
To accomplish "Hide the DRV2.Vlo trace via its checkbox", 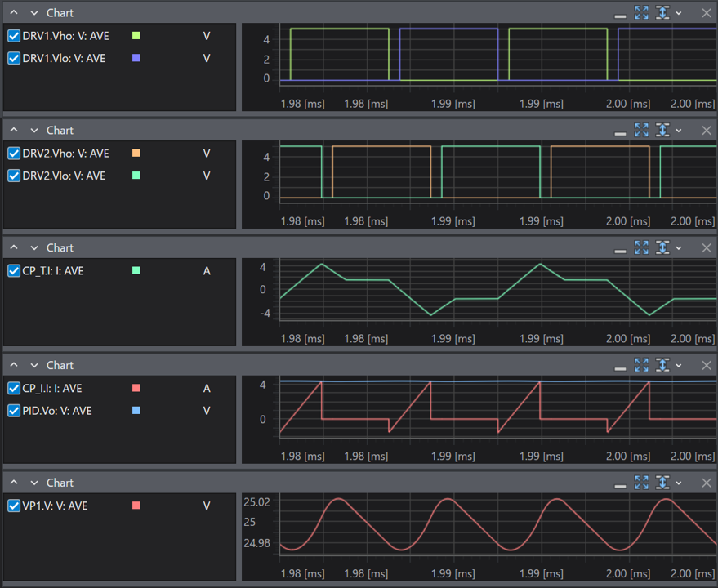I will pyautogui.click(x=14, y=176).
